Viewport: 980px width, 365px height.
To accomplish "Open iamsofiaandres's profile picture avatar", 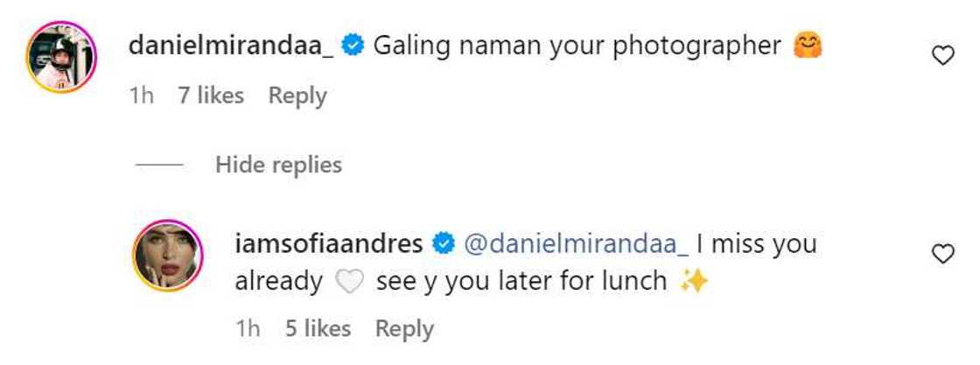I will coord(168,254).
